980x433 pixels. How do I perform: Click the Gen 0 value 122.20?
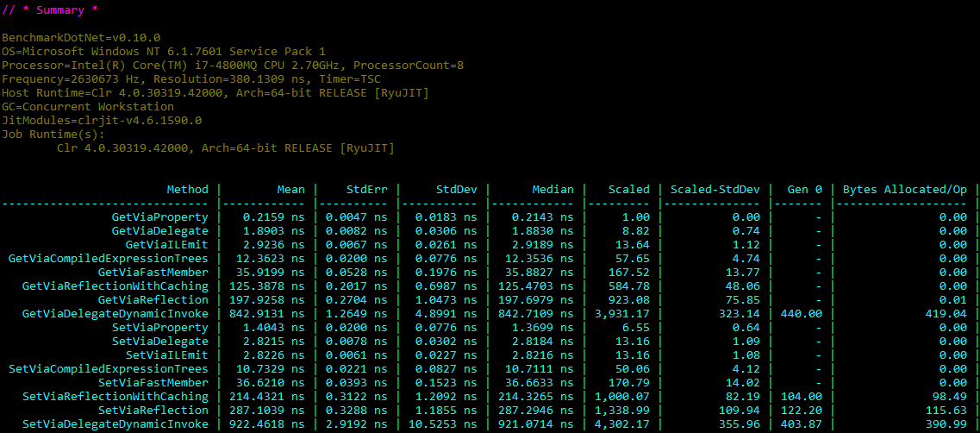click(x=802, y=409)
